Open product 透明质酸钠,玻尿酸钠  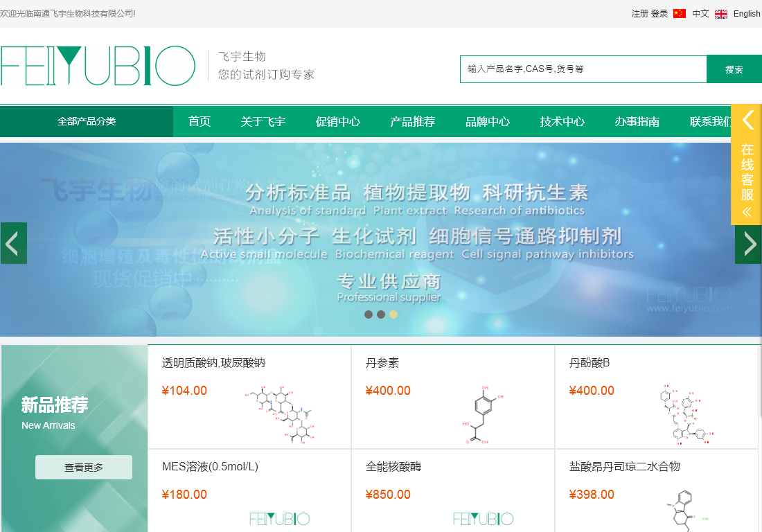point(213,363)
